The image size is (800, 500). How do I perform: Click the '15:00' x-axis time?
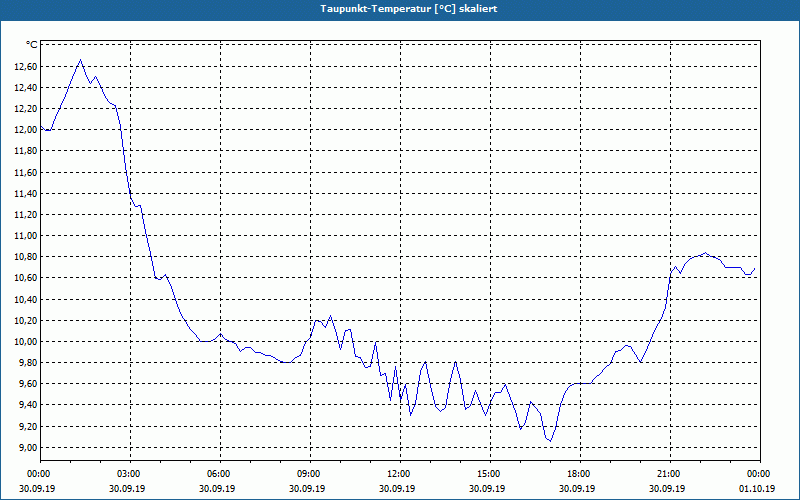[x=490, y=474]
